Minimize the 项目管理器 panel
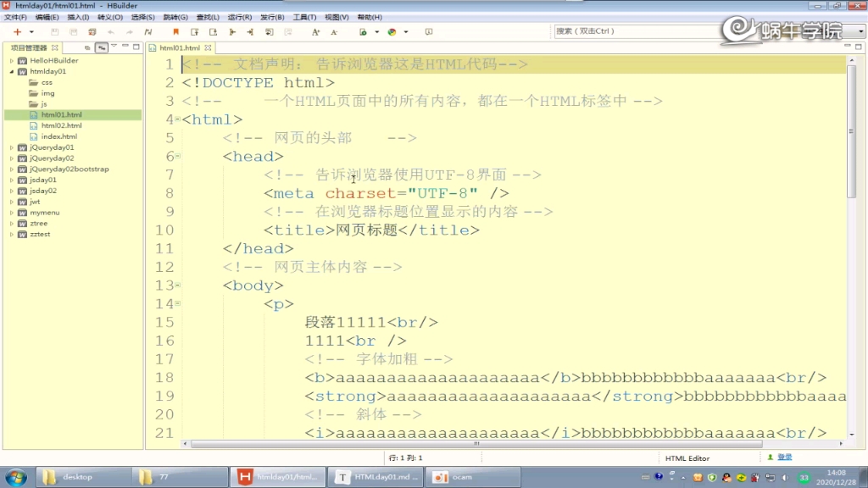Viewport: 868px width, 488px height. (125, 47)
